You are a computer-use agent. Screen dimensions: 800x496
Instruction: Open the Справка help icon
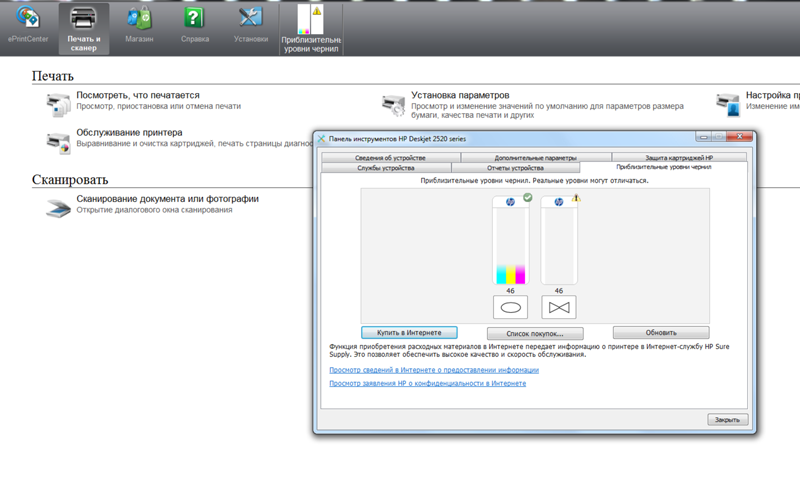click(x=194, y=26)
